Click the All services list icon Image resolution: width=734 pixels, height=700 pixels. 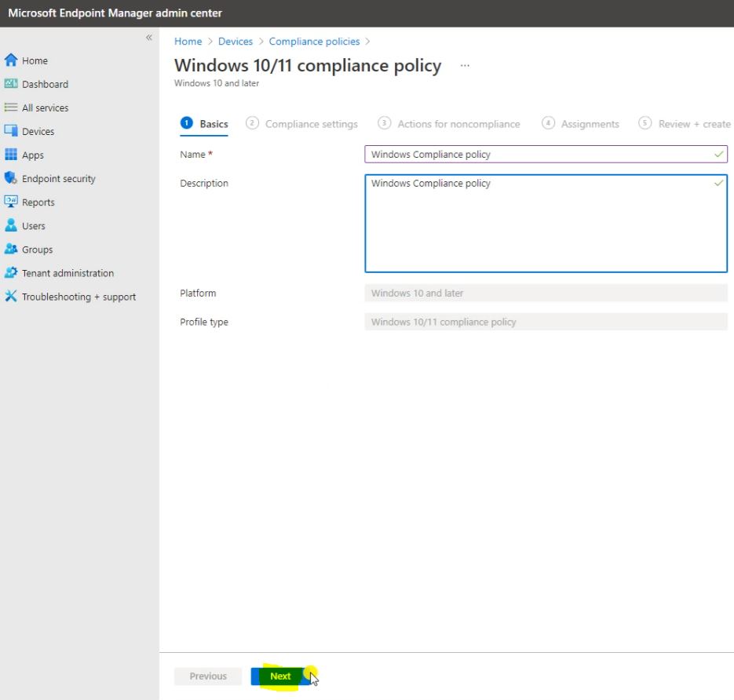tap(11, 108)
